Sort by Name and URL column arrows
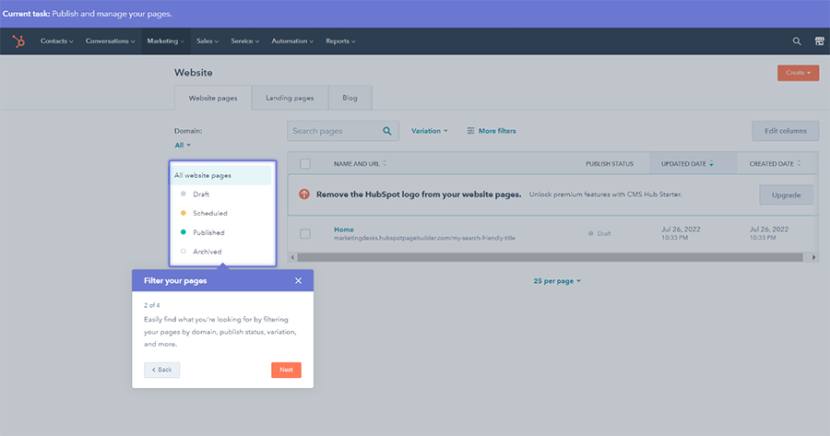This screenshot has height=436, width=830. [x=385, y=164]
